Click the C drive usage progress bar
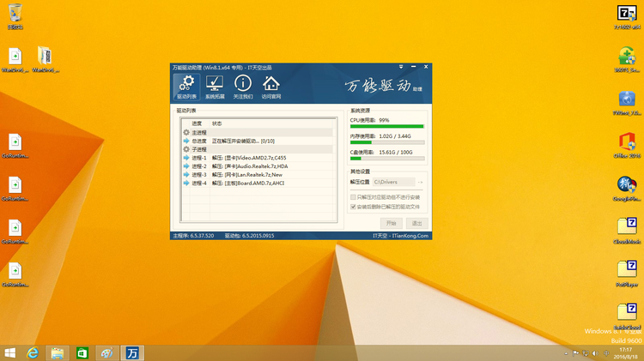 coord(387,159)
